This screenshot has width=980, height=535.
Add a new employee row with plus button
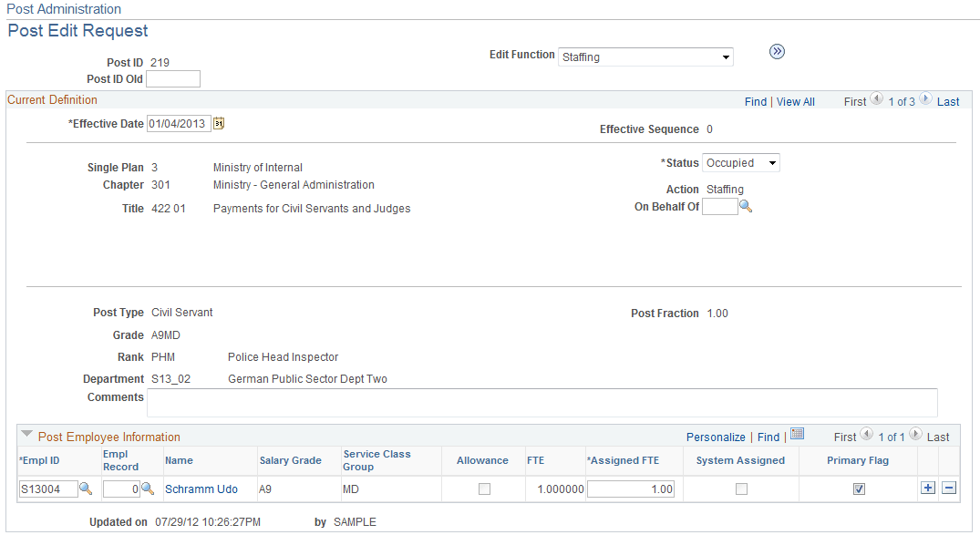[927, 489]
